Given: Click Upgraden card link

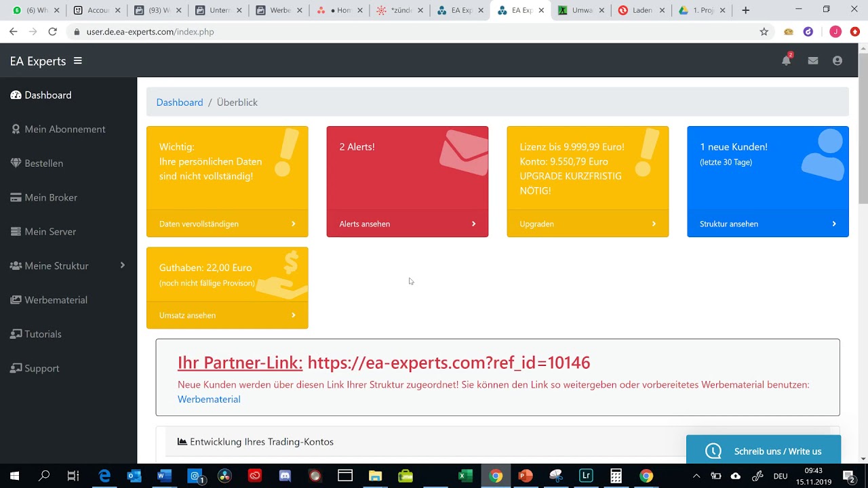Looking at the screenshot, I should pyautogui.click(x=537, y=224).
